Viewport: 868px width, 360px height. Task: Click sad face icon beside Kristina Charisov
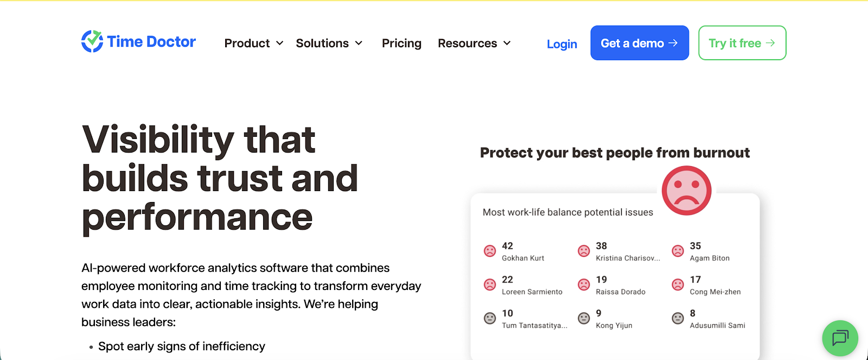pyautogui.click(x=584, y=251)
